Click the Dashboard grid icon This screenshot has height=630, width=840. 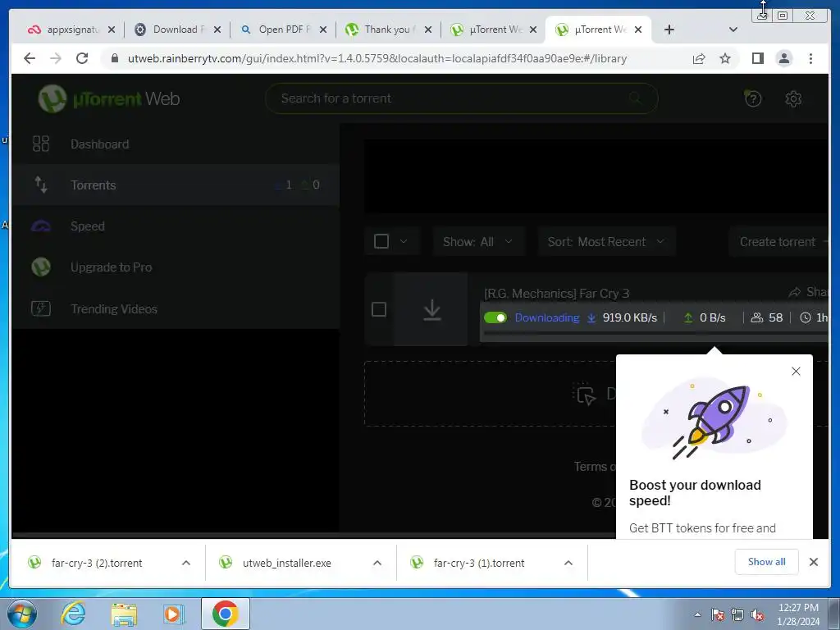[41, 144]
